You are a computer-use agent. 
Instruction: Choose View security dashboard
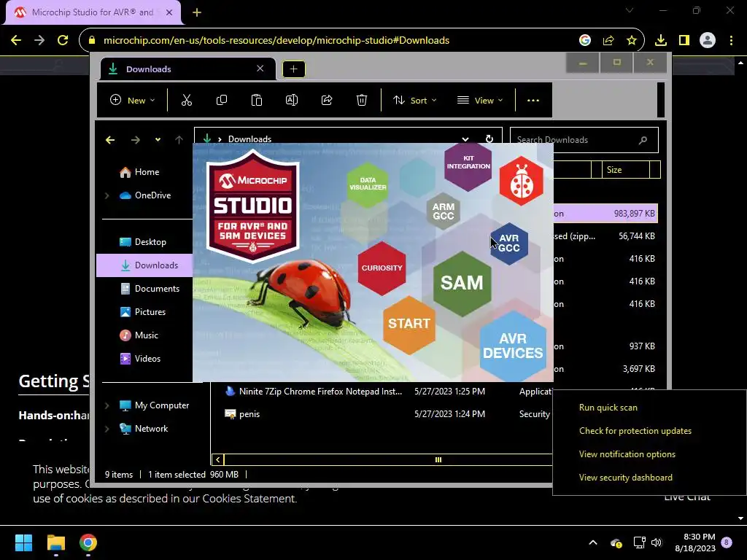pos(625,478)
